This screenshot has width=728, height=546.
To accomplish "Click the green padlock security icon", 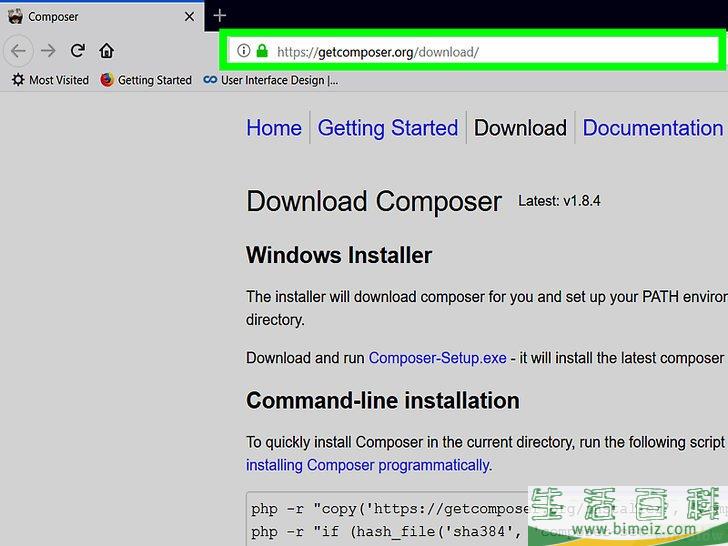I will pyautogui.click(x=262, y=51).
